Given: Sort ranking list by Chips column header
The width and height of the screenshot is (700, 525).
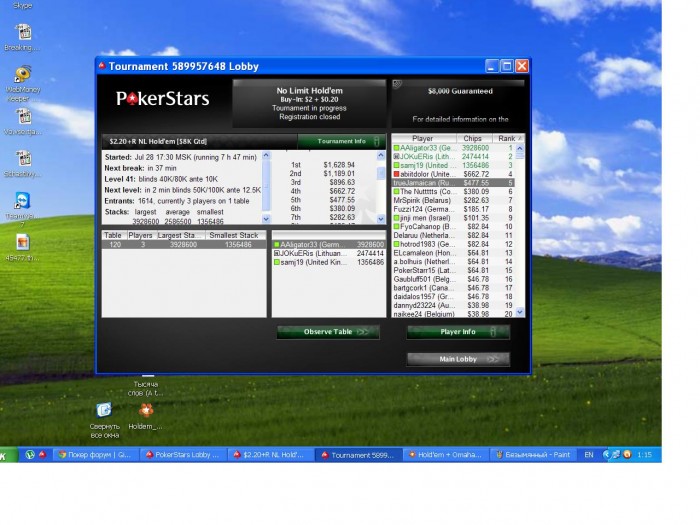Looking at the screenshot, I should coord(474,138).
